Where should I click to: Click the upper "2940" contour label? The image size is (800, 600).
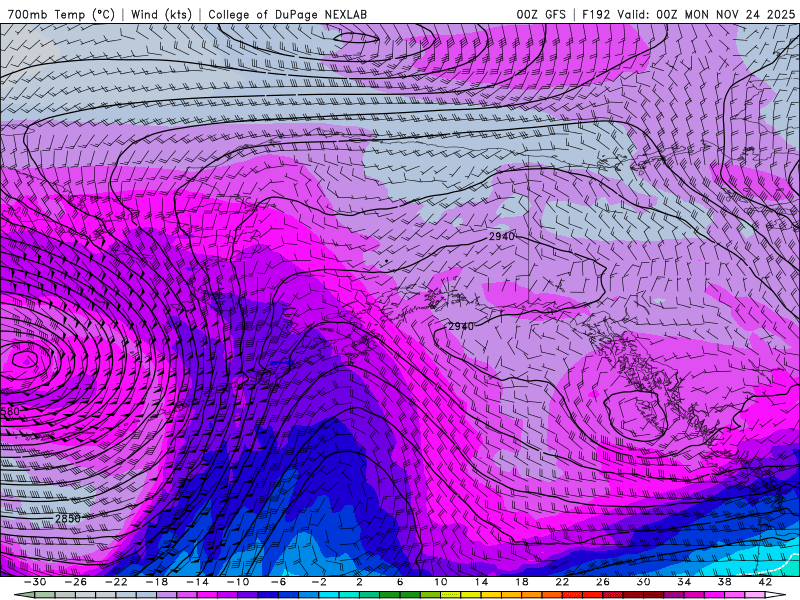coord(502,236)
